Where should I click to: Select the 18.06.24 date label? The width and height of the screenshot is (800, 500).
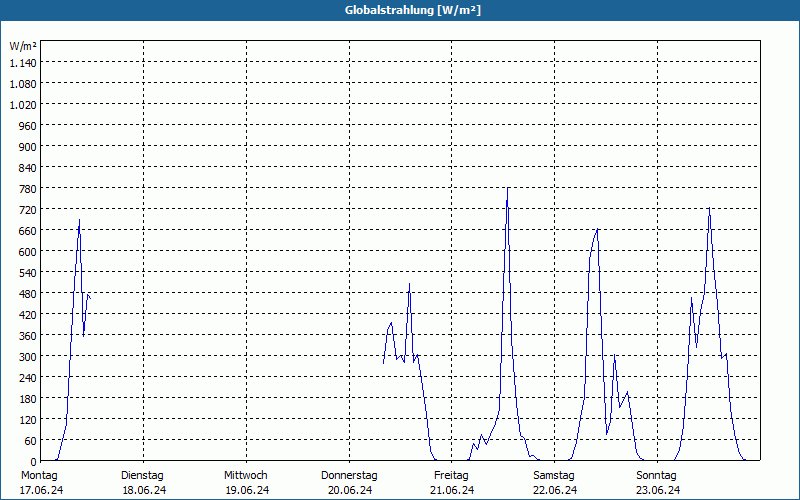(x=144, y=490)
